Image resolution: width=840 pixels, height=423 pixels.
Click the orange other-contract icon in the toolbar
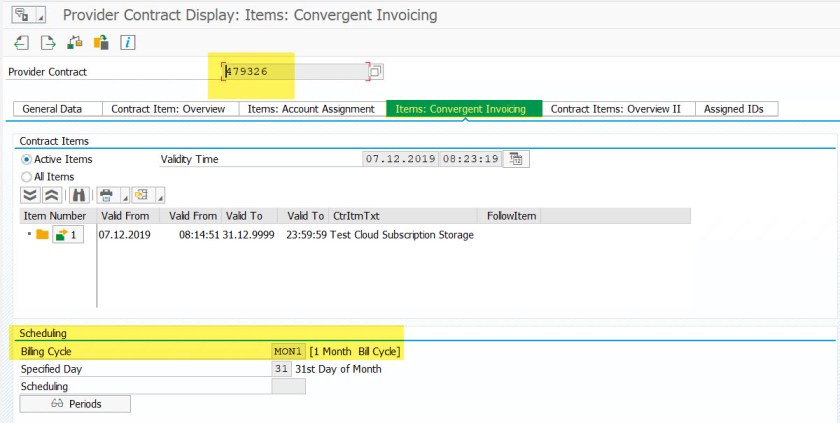(101, 42)
